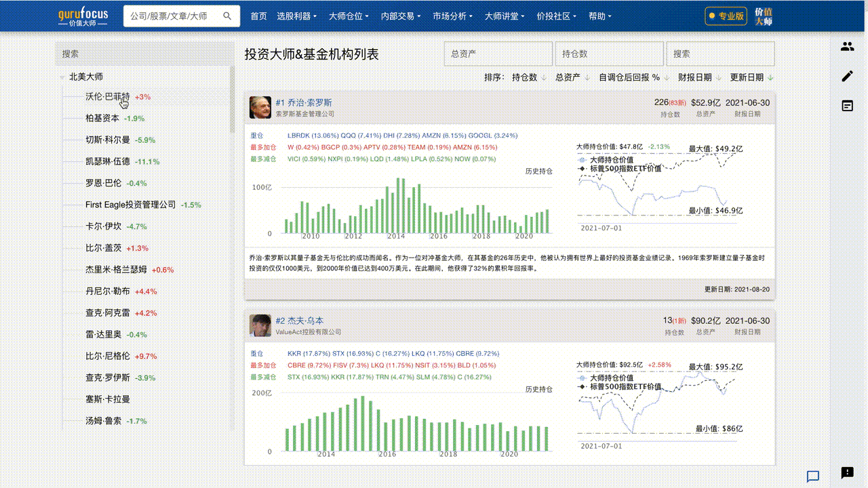868x488 pixels.
Task: Open the chat bubble icon at bottom right
Action: pyautogui.click(x=813, y=476)
